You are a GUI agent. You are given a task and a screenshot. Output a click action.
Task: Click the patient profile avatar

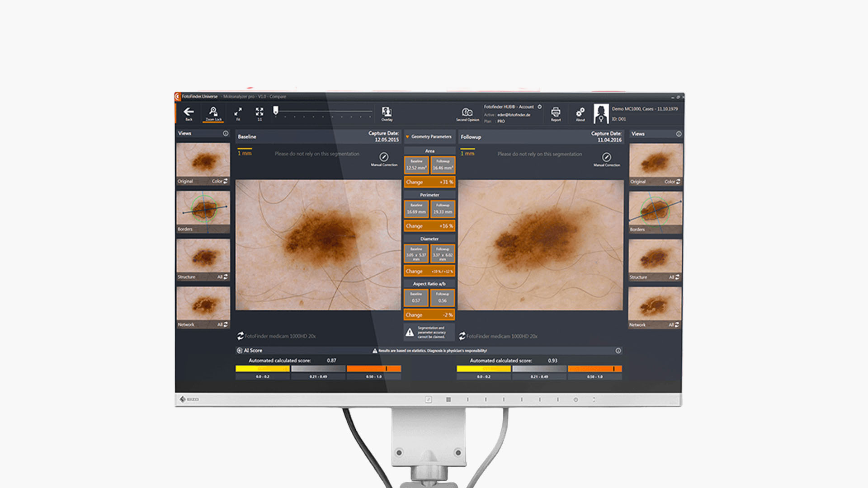coord(601,113)
